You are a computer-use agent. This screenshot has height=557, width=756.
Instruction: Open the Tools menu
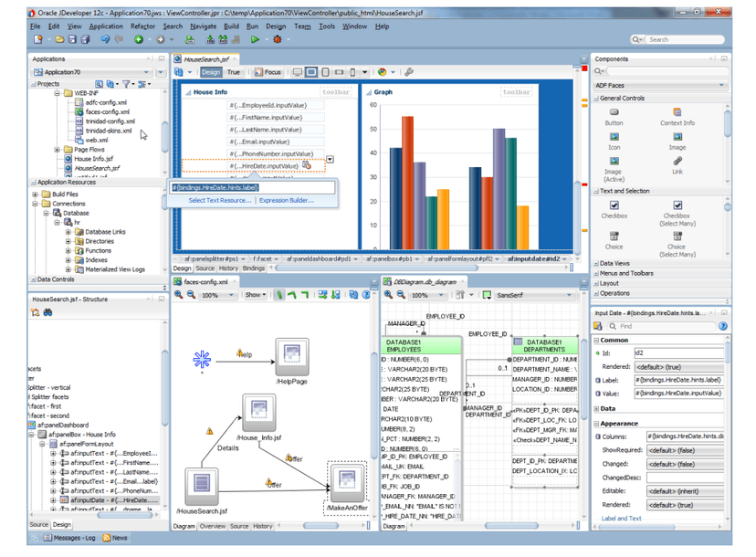click(326, 26)
